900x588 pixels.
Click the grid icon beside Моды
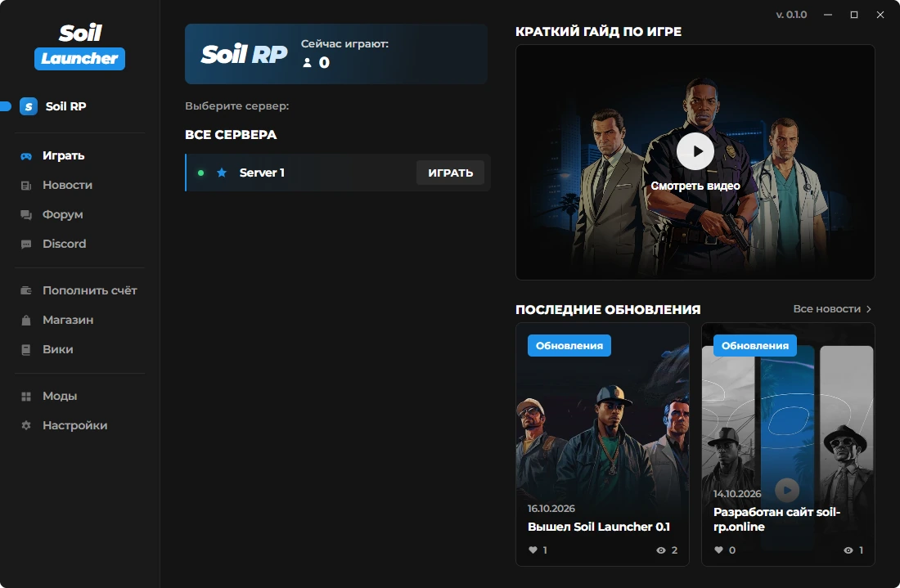click(26, 397)
